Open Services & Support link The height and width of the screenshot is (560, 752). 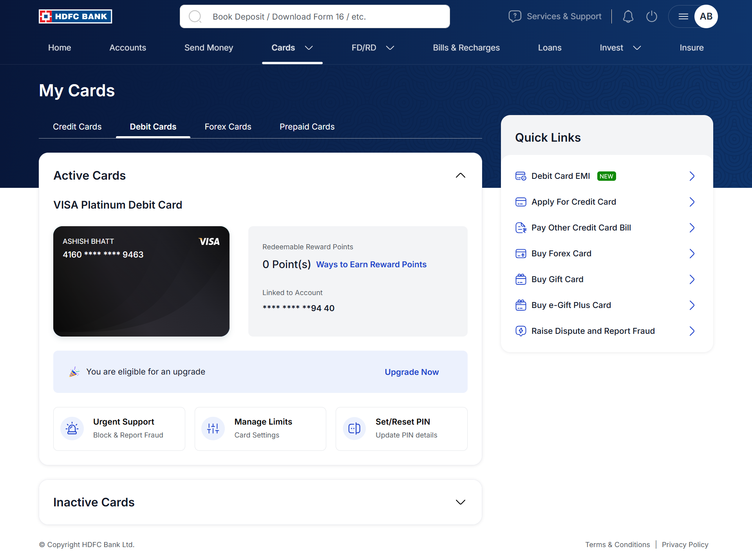click(564, 16)
